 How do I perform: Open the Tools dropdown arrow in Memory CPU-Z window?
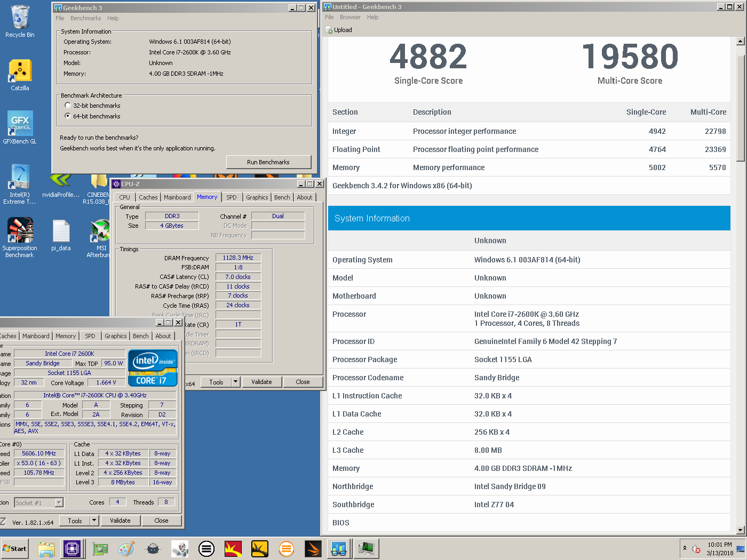[235, 382]
